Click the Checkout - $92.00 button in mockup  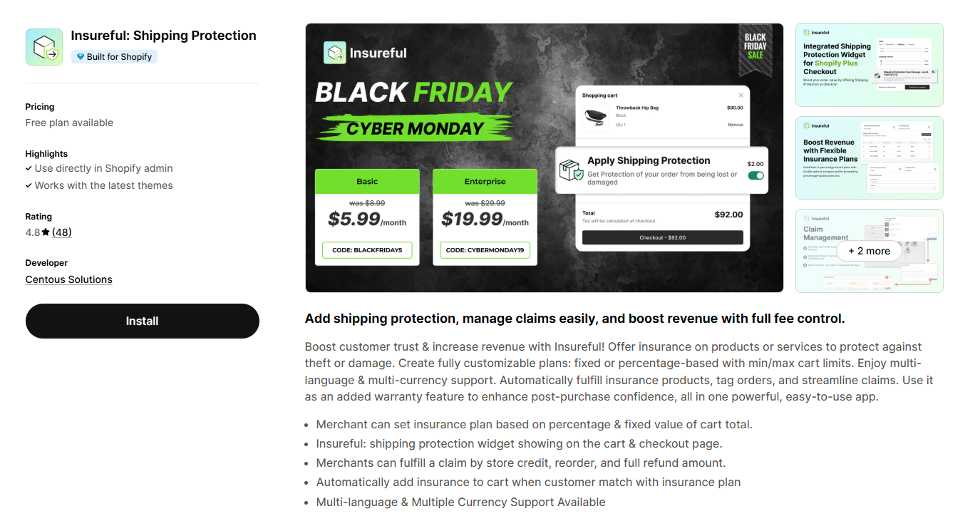pos(661,236)
